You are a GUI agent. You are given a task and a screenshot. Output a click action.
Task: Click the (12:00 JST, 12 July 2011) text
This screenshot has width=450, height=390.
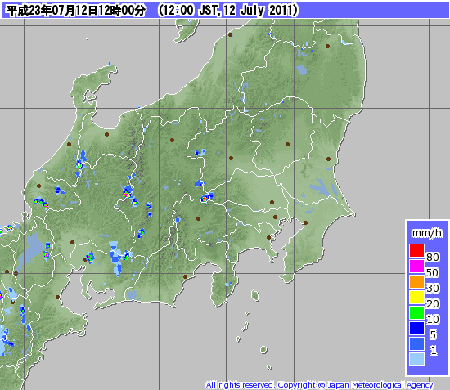(x=228, y=10)
